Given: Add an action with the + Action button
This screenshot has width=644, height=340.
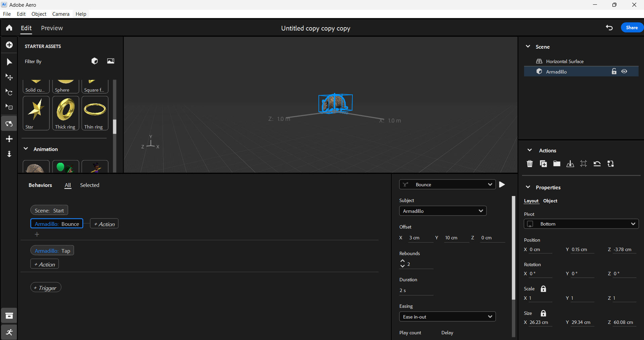Looking at the screenshot, I should (104, 224).
